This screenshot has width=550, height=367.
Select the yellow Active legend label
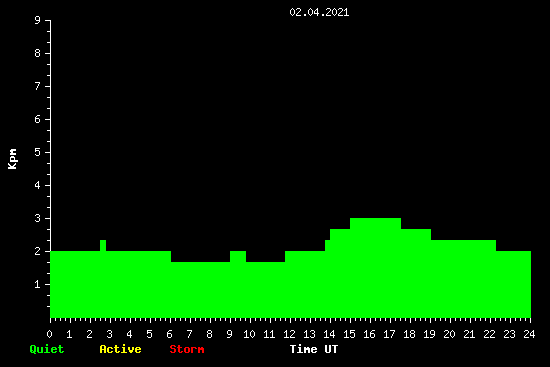pos(120,349)
